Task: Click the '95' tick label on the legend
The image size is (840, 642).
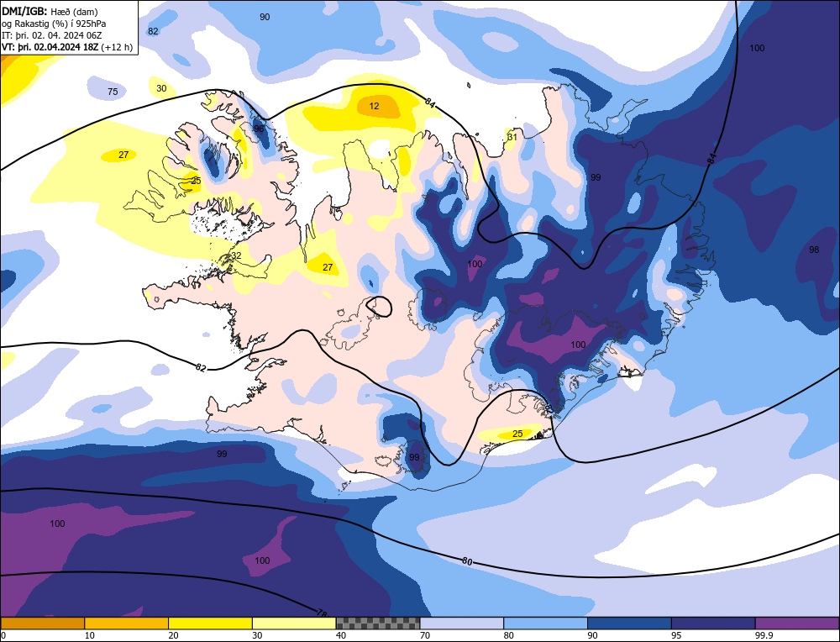Action: [676, 635]
